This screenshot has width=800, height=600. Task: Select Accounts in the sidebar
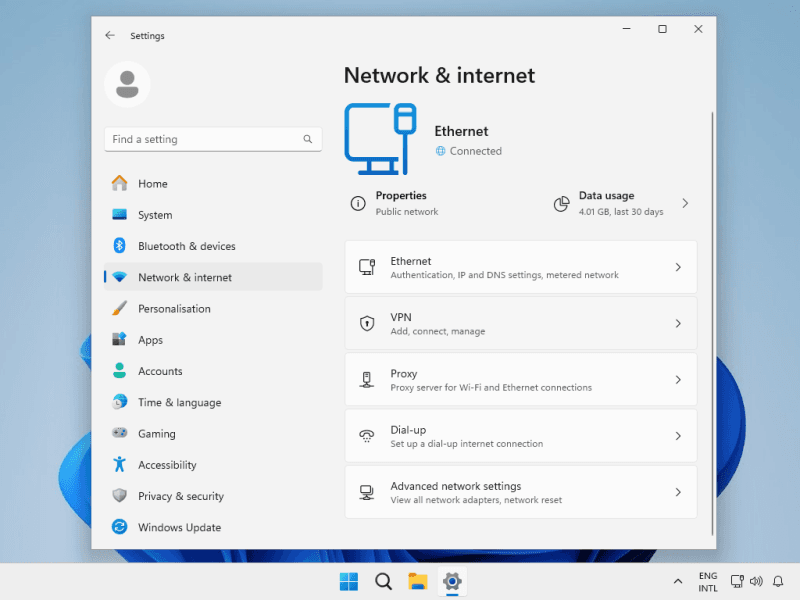click(x=160, y=371)
